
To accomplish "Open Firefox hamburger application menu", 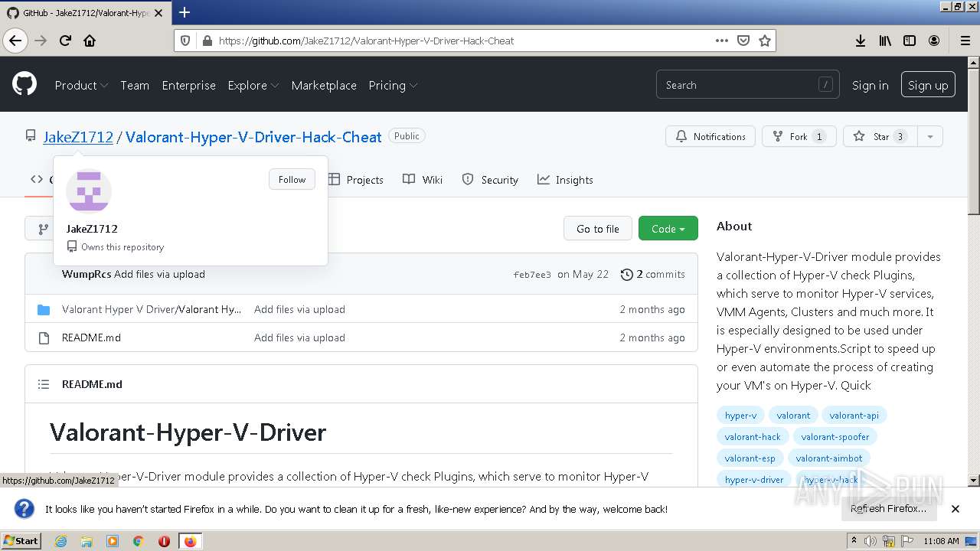I will [965, 41].
